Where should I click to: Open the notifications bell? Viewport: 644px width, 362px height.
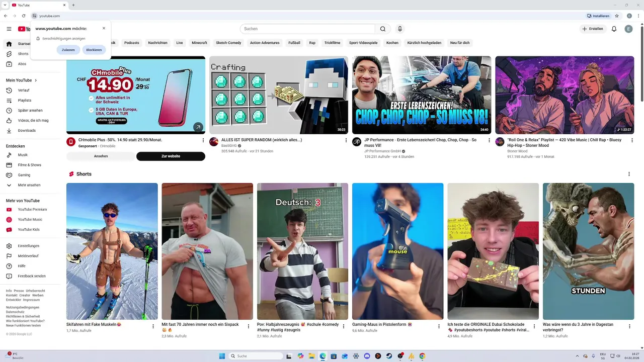click(x=614, y=29)
